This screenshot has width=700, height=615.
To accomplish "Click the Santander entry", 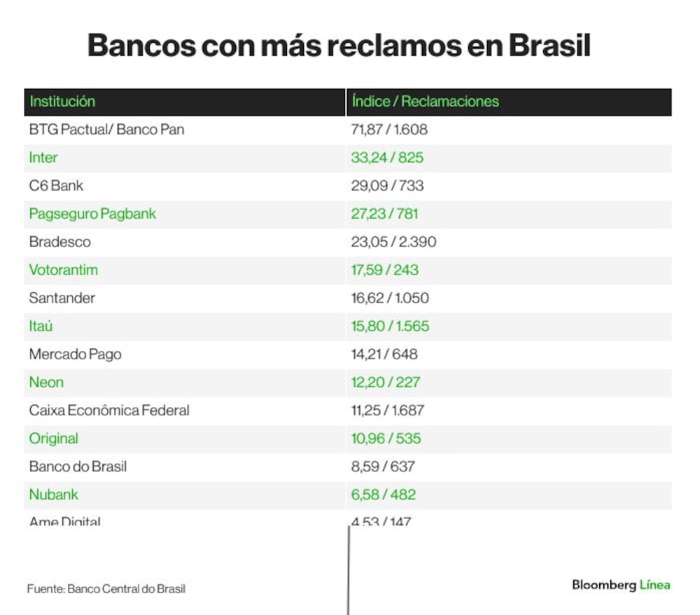I will [x=62, y=298].
